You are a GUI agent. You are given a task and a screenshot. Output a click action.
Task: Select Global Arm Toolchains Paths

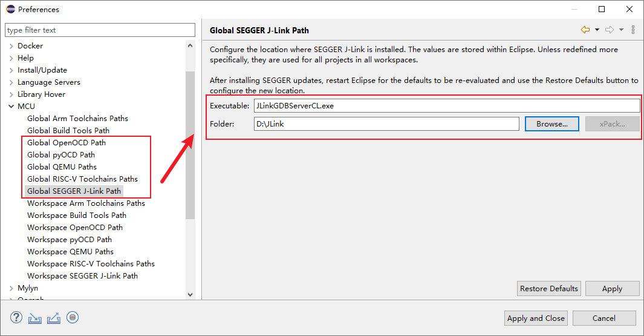point(77,119)
